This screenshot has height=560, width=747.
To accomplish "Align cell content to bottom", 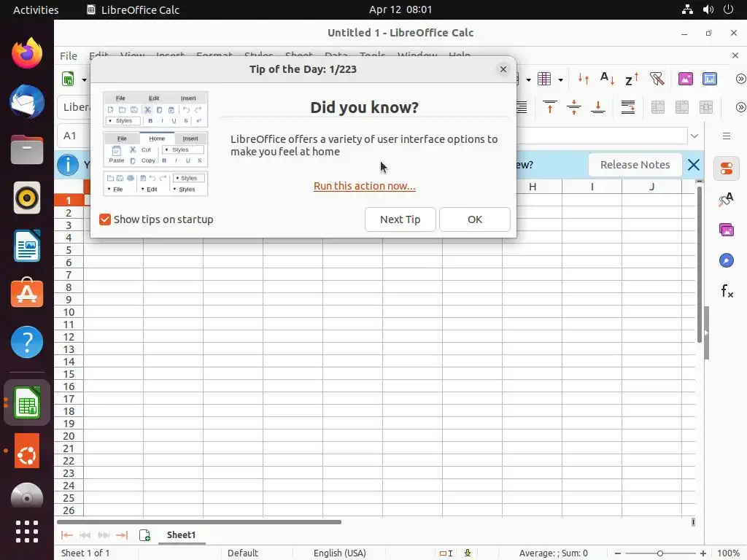I will 597,107.
